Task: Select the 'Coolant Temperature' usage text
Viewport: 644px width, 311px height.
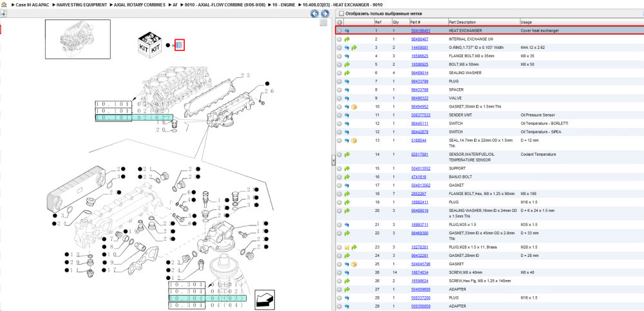Action: point(538,155)
